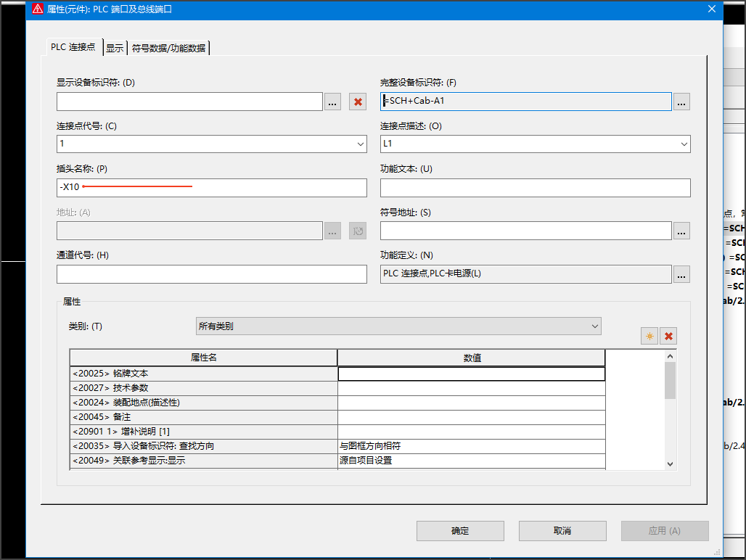The width and height of the screenshot is (746, 560).
Task: Click the 功能定义 field with PLC 连接点
Action: coord(525,274)
